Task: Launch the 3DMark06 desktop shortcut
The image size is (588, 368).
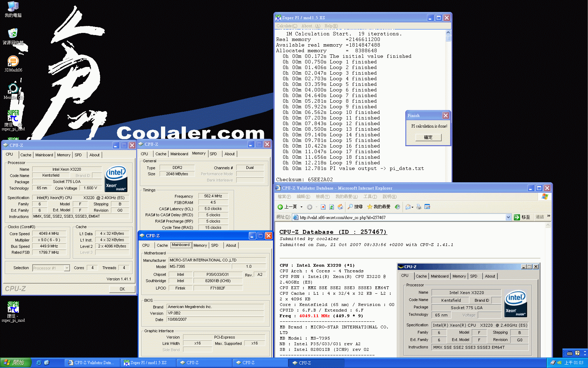Action: pyautogui.click(x=13, y=64)
